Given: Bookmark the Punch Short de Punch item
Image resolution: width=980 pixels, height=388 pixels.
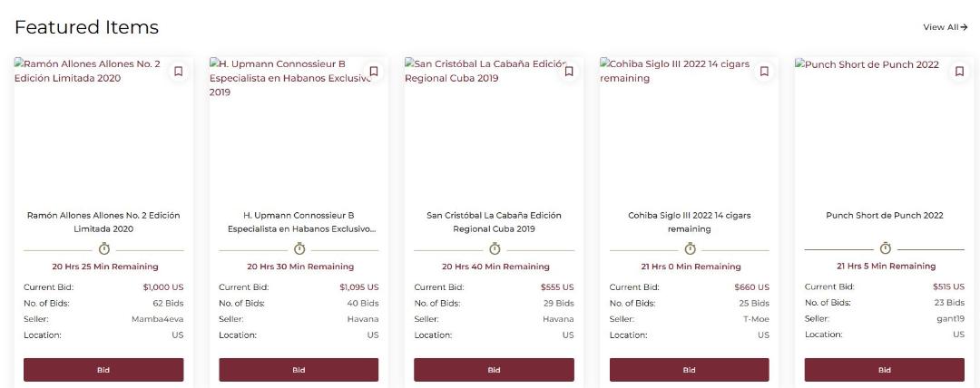Looking at the screenshot, I should click(959, 72).
